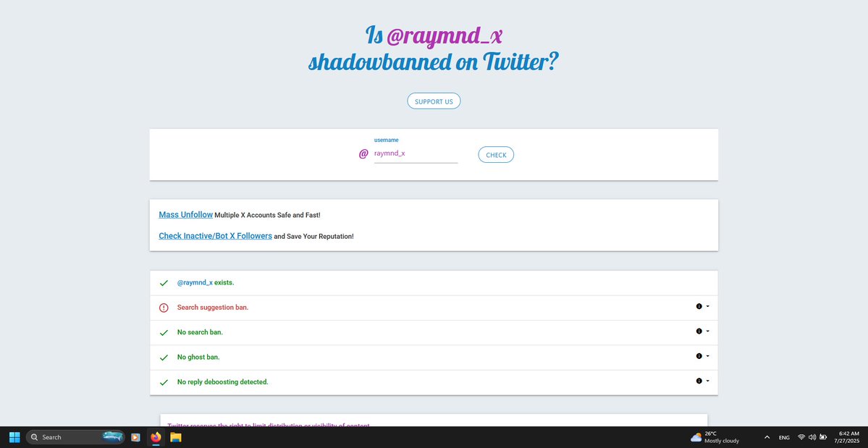Click info icon on No search ban row
Viewport: 868px width, 448px height.
(x=699, y=331)
